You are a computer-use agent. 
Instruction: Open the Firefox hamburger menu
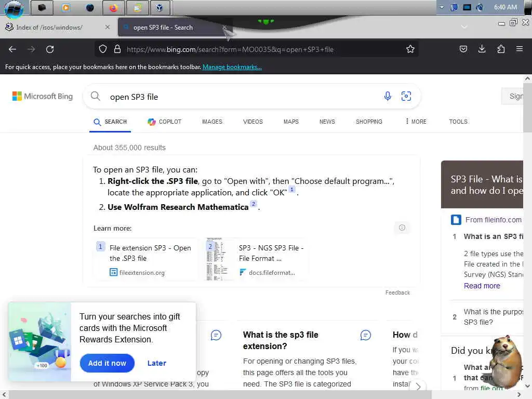pyautogui.click(x=519, y=49)
